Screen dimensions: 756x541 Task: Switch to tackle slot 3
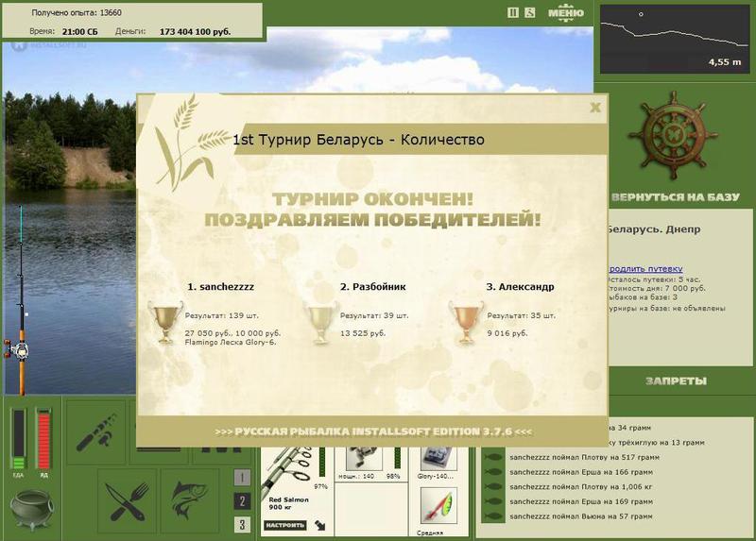242,524
